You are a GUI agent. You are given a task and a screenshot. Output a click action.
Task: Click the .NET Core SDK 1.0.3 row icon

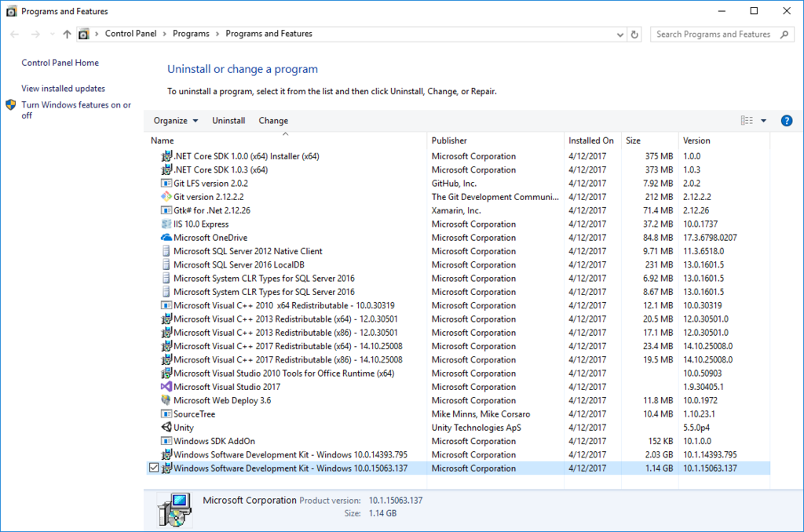click(166, 169)
